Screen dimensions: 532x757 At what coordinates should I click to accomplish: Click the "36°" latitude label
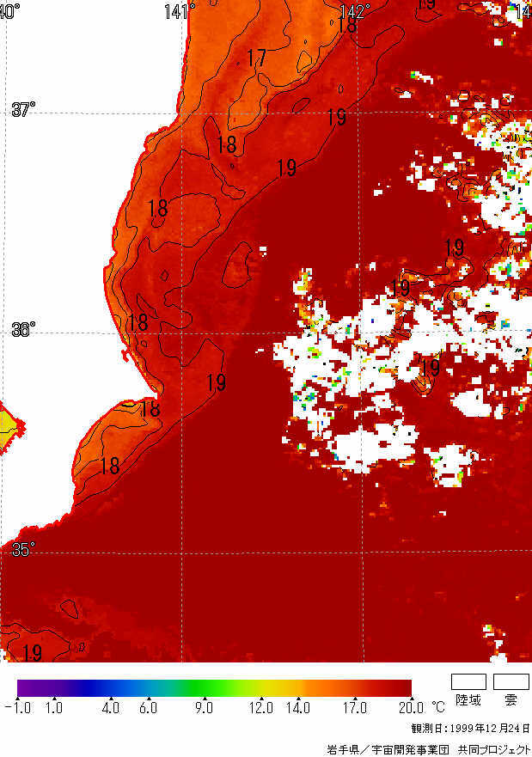24,329
